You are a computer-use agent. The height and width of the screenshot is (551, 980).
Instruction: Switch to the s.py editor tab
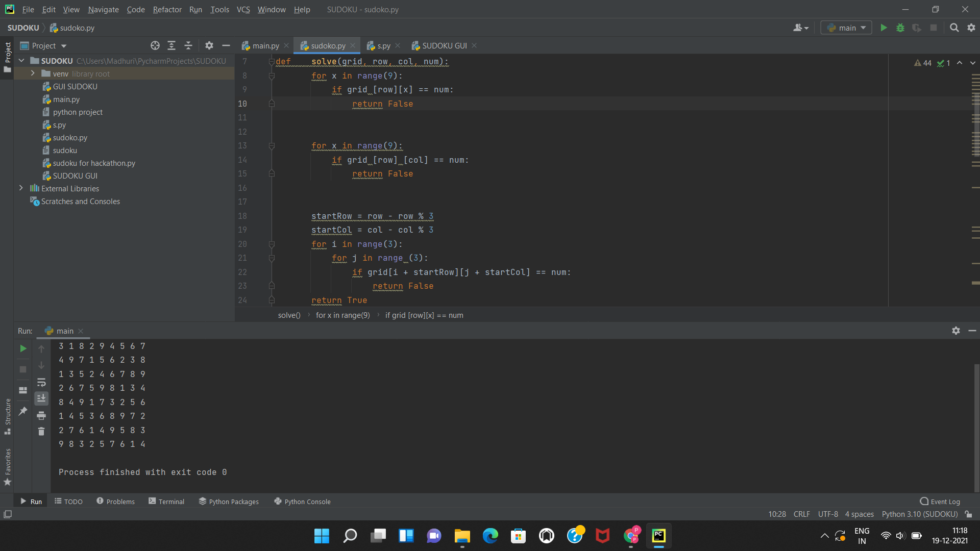click(383, 45)
